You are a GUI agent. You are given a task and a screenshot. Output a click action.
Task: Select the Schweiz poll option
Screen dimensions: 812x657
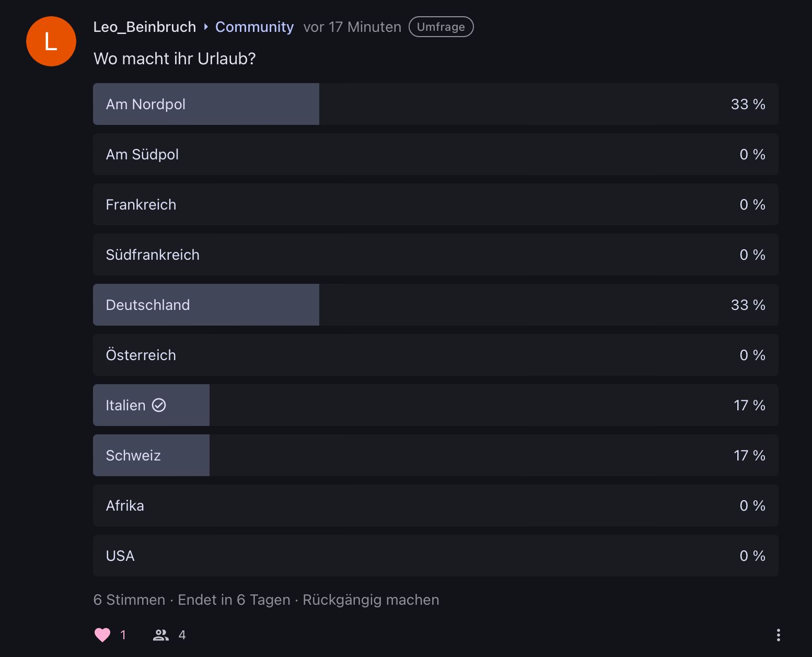[435, 455]
